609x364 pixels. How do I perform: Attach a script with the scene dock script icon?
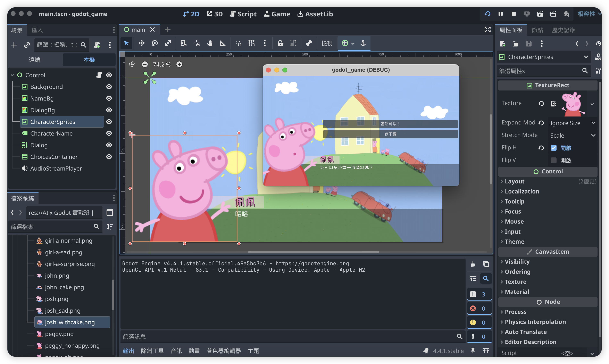pyautogui.click(x=97, y=45)
